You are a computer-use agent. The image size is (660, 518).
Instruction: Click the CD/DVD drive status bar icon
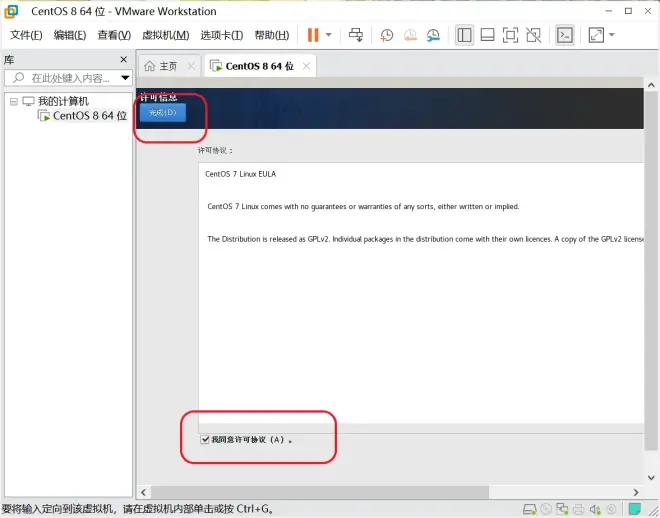pyautogui.click(x=546, y=510)
